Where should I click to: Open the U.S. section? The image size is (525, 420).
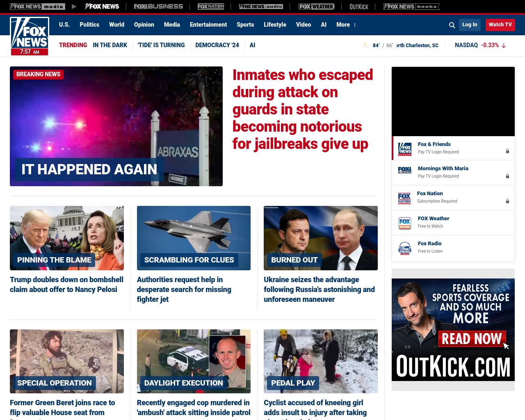[64, 25]
